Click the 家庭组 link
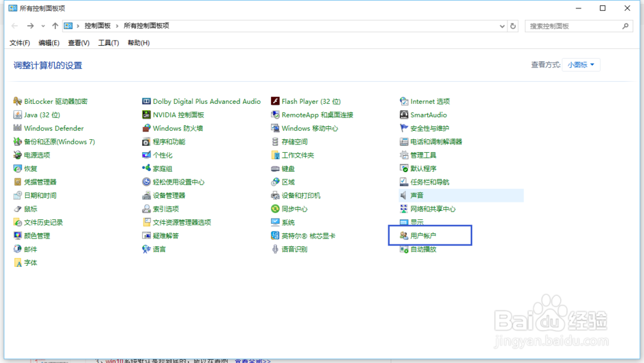Image resolution: width=644 pixels, height=363 pixels. point(163,168)
